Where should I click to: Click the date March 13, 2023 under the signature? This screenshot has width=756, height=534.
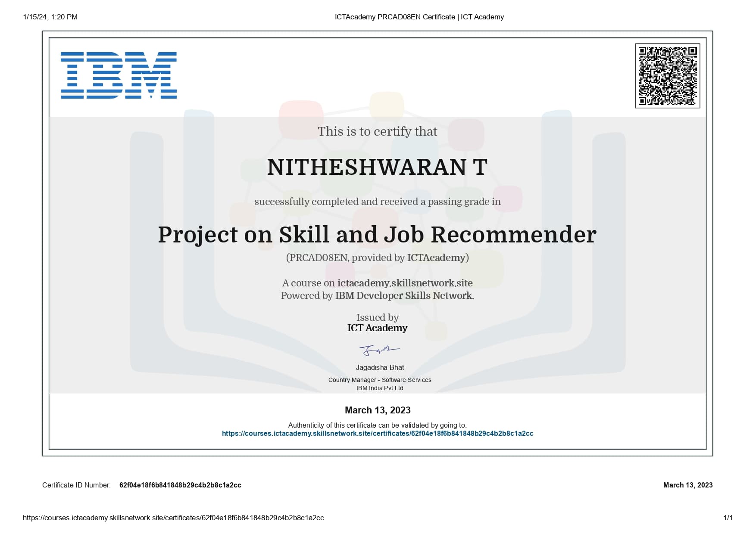pyautogui.click(x=378, y=410)
